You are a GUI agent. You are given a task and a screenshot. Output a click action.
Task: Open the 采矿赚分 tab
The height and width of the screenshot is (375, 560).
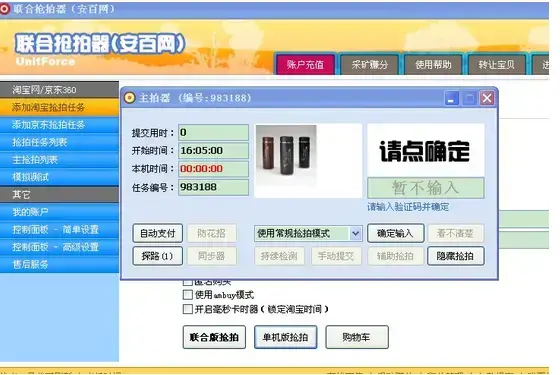click(x=369, y=65)
